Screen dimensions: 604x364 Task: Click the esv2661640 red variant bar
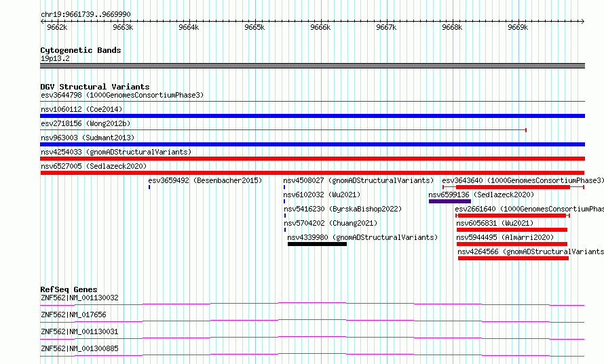(512, 216)
